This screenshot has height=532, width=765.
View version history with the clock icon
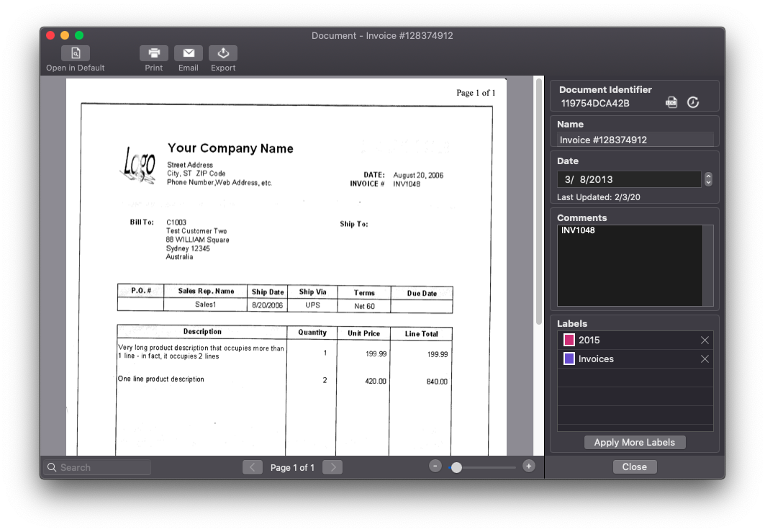click(x=692, y=102)
